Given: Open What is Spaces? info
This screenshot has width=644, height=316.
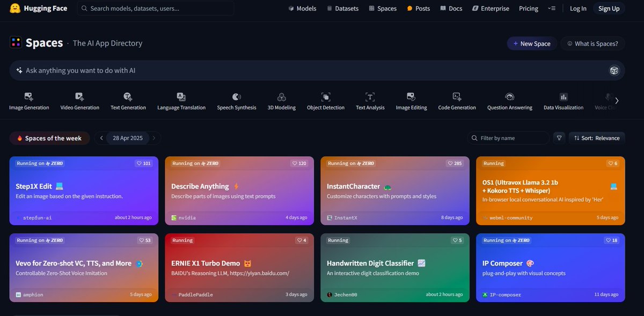Looking at the screenshot, I should [592, 43].
